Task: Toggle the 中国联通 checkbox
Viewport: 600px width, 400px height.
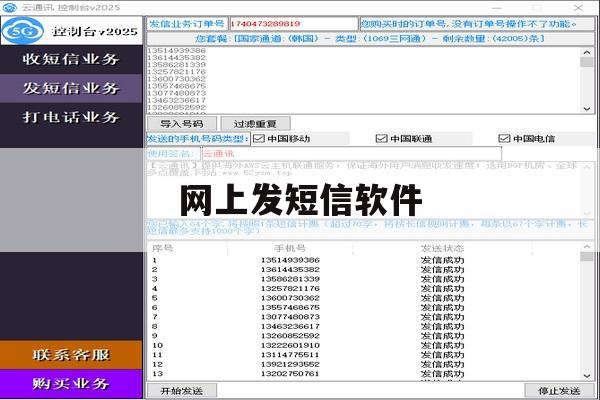Action: pos(382,139)
